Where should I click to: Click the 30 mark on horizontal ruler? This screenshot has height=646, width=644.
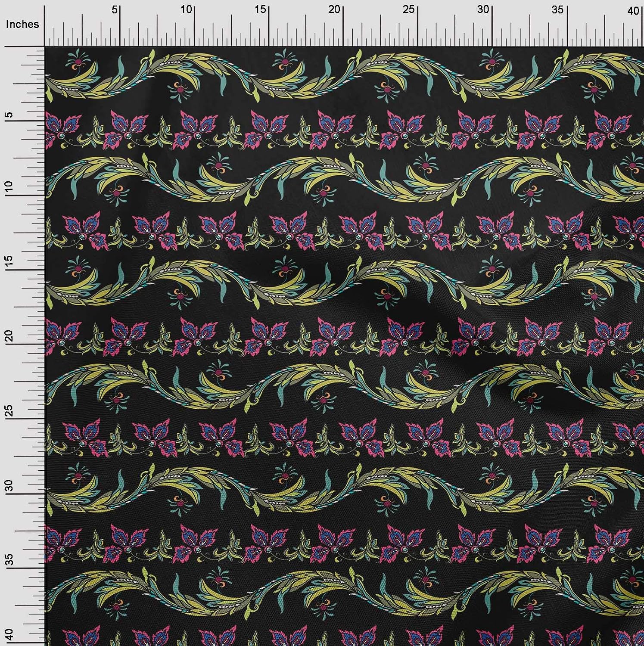click(x=484, y=10)
